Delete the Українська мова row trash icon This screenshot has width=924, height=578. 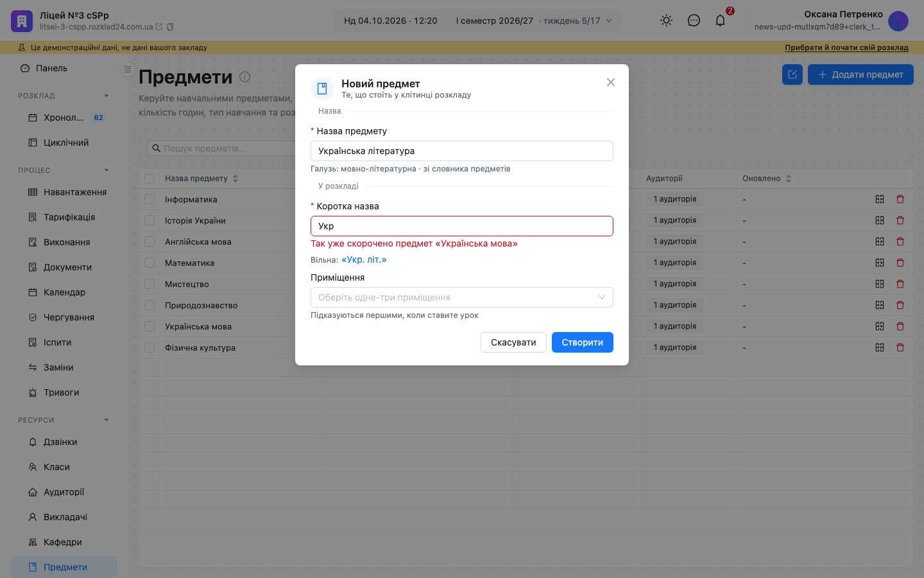point(900,326)
